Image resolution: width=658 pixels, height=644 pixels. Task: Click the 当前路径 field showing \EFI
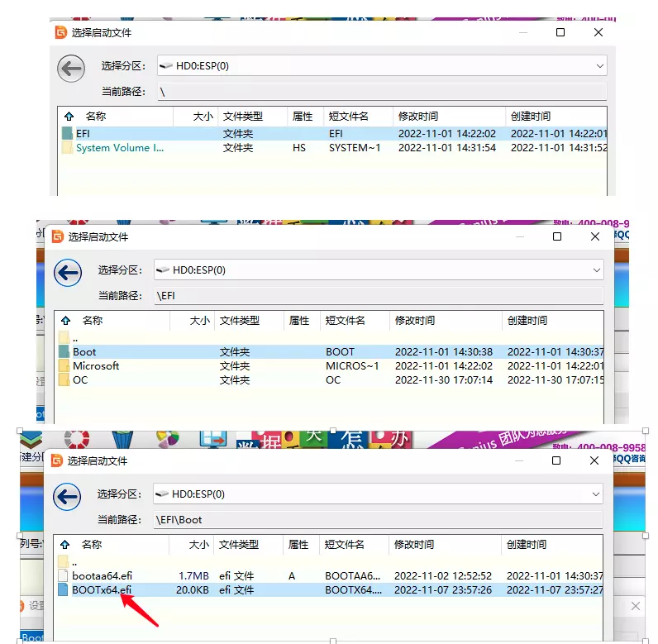pyautogui.click(x=379, y=296)
